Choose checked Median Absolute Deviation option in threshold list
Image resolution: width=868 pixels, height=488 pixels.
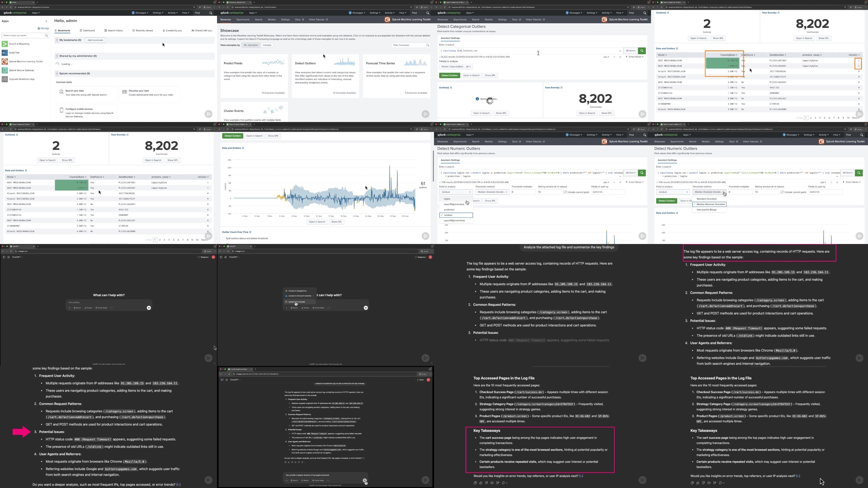(x=709, y=204)
